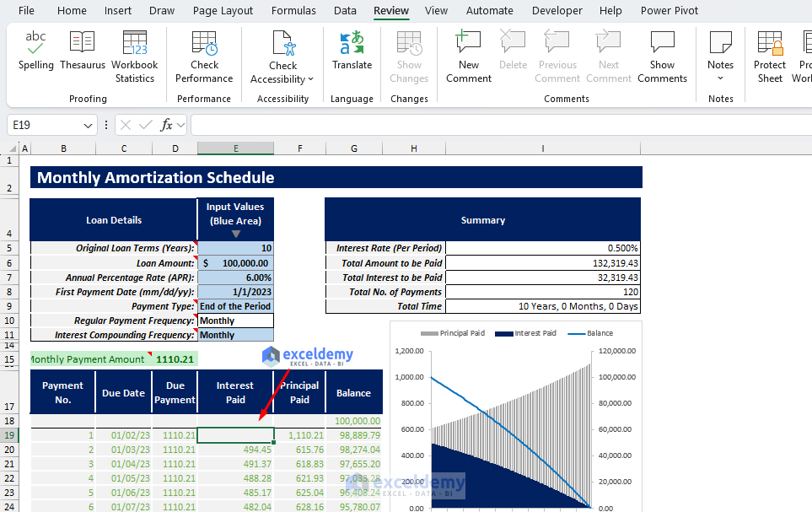The height and width of the screenshot is (512, 812).
Task: Open the Thesaurus pane
Action: (82, 55)
